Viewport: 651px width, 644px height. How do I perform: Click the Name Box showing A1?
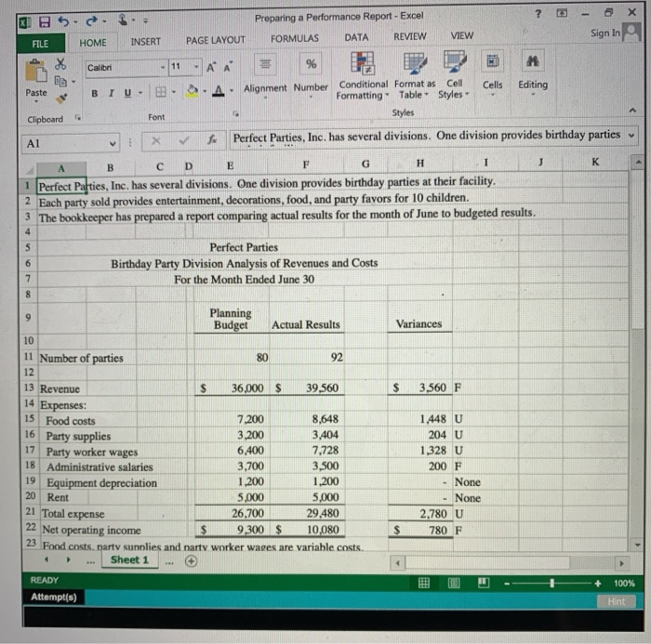[x=71, y=143]
